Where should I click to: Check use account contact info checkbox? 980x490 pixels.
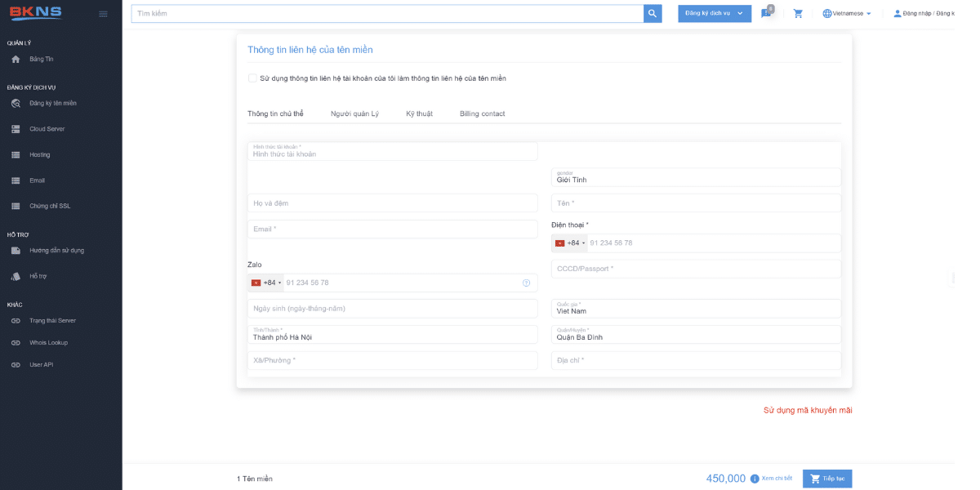(x=252, y=78)
